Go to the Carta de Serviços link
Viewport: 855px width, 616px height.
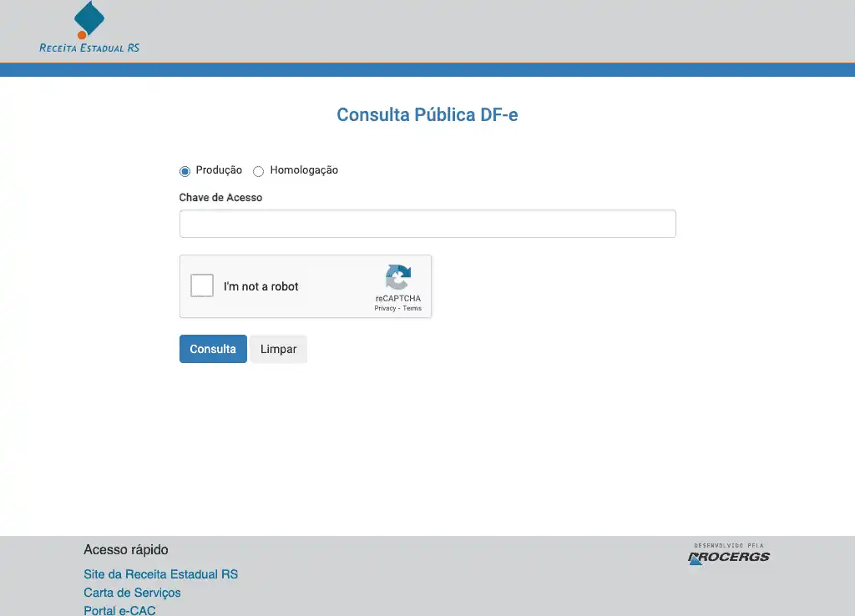[132, 593]
